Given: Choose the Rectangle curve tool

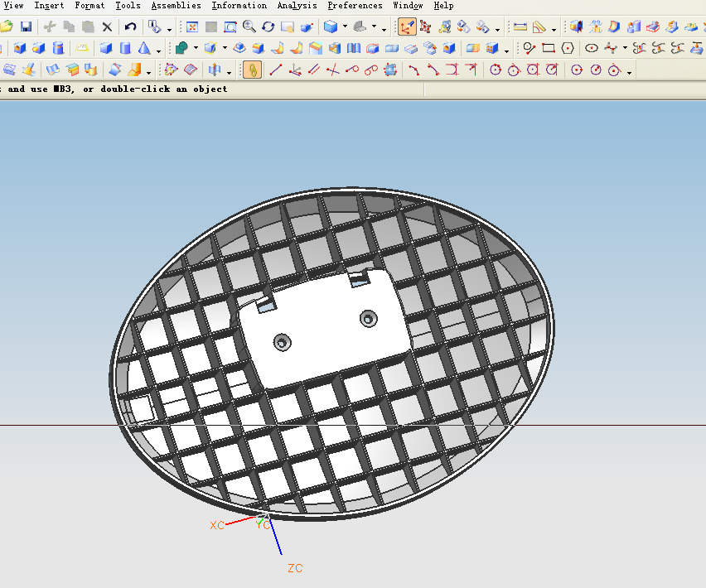Looking at the screenshot, I should [x=549, y=48].
